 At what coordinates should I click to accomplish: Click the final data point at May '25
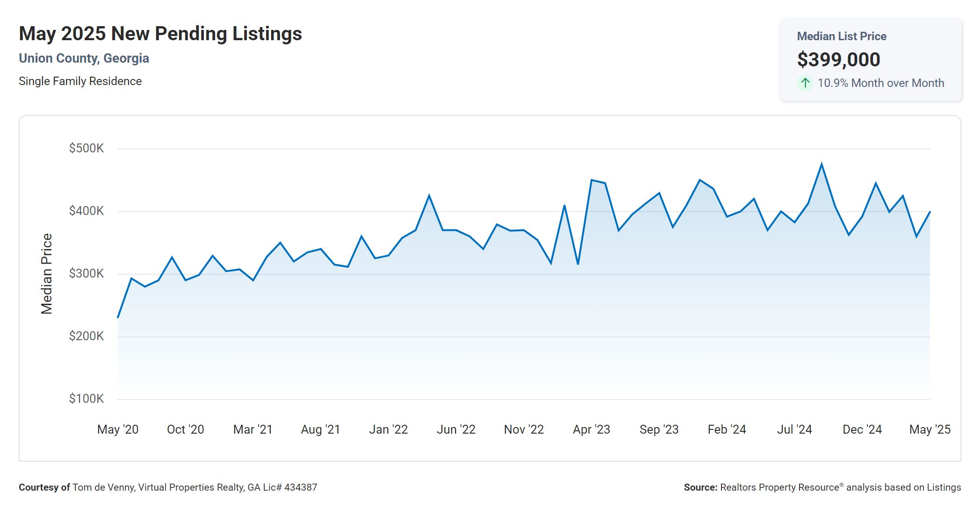(930, 212)
